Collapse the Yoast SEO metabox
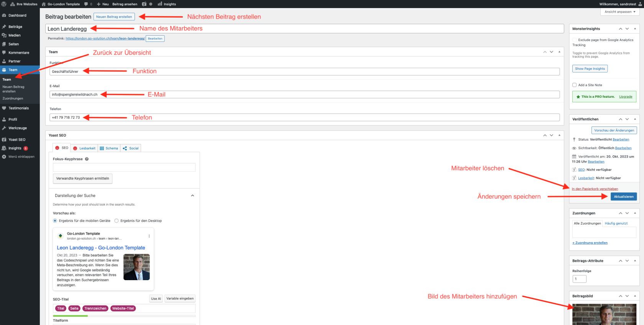The width and height of the screenshot is (644, 325). 559,135
